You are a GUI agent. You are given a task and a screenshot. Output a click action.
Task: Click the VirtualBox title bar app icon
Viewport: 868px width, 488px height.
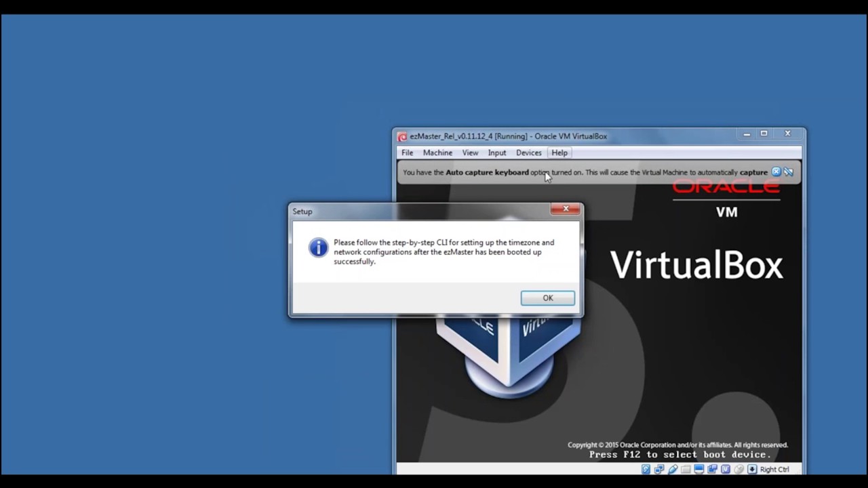(402, 136)
